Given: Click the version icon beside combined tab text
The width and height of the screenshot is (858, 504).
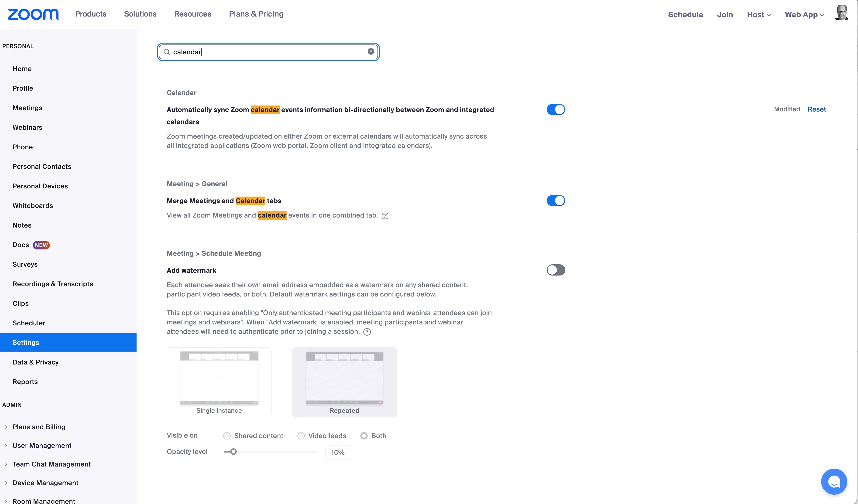Looking at the screenshot, I should (x=385, y=216).
